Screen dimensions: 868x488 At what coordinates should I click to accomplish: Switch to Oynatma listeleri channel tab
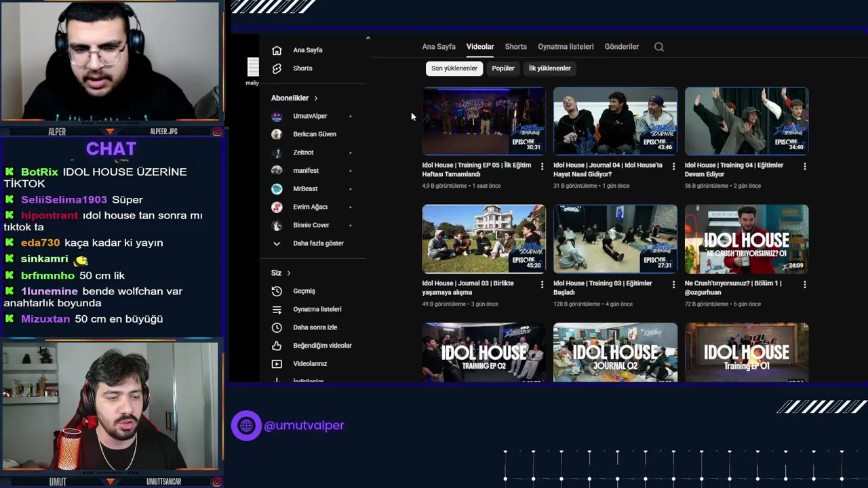566,47
